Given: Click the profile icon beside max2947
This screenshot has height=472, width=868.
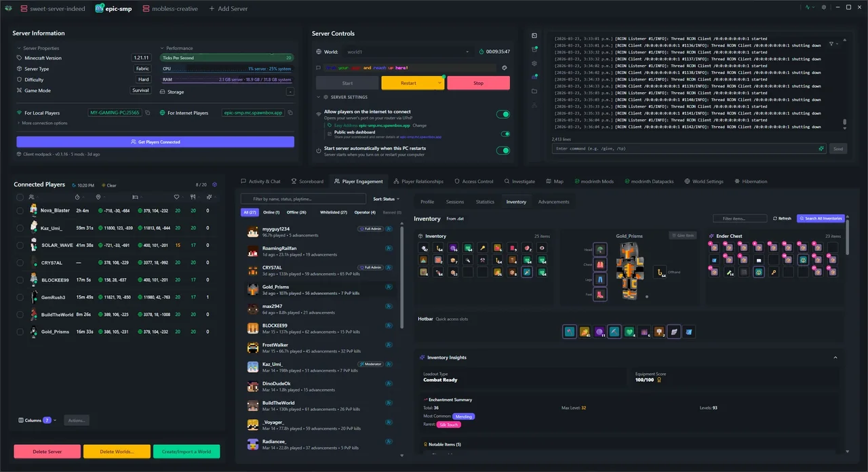Looking at the screenshot, I should [389, 307].
